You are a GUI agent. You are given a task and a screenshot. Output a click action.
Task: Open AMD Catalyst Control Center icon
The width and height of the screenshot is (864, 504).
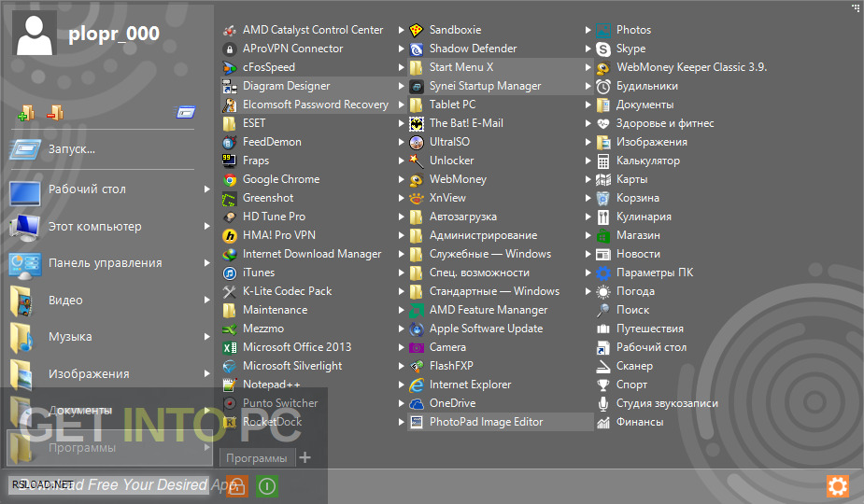pyautogui.click(x=229, y=30)
